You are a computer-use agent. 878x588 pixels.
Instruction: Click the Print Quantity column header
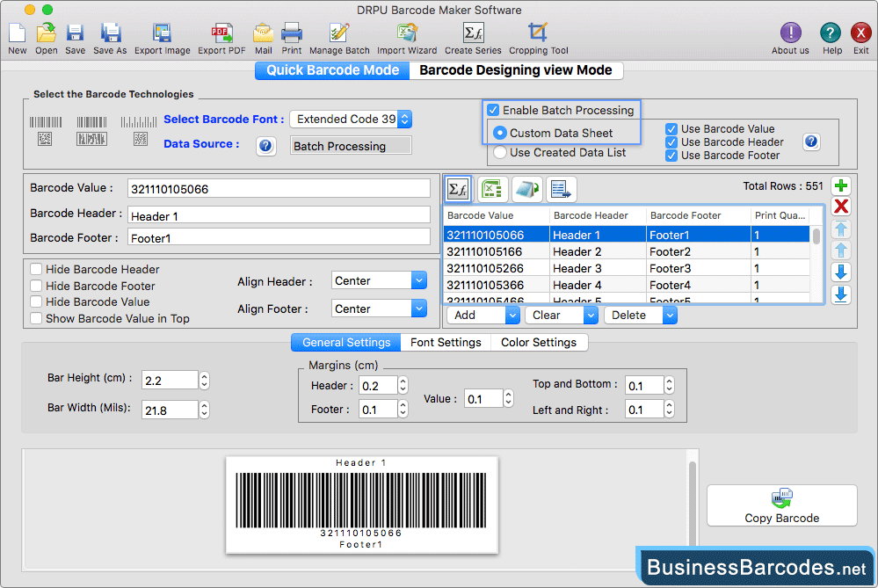(780, 215)
